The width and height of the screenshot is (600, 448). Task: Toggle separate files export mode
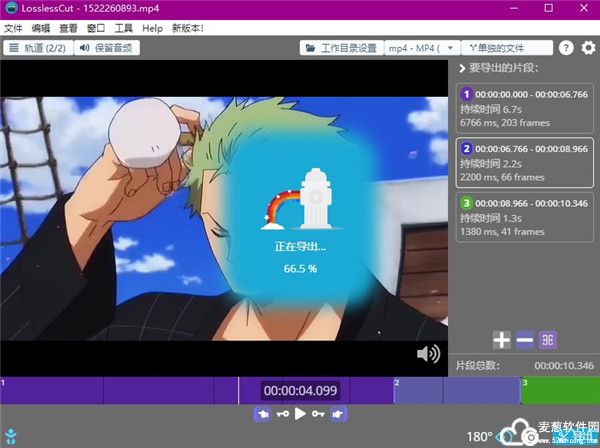[x=507, y=48]
